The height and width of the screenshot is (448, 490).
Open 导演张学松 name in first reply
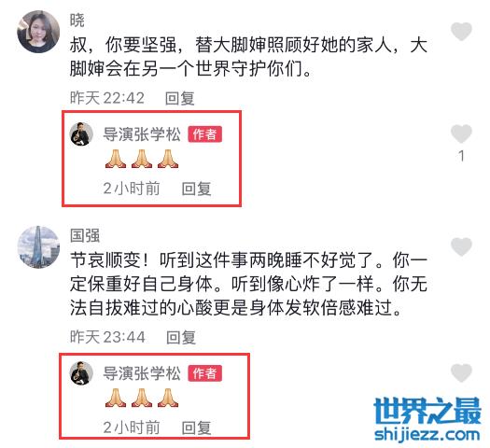pos(142,134)
